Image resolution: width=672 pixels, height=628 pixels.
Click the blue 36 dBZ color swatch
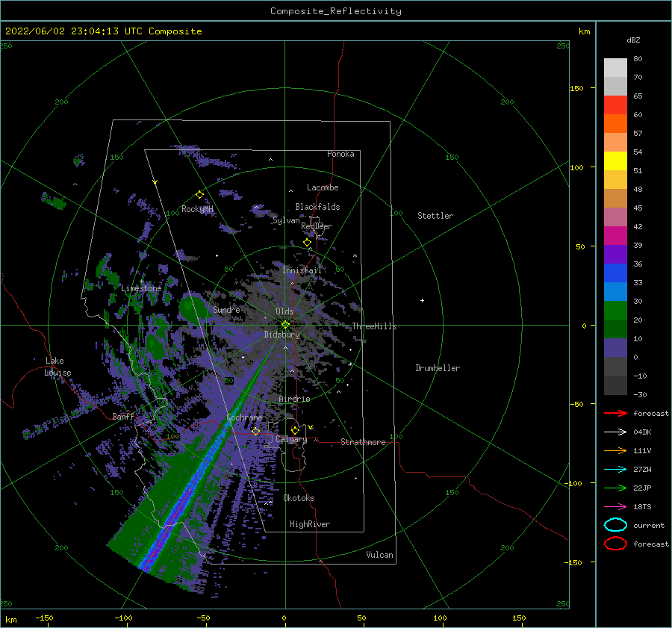(x=615, y=273)
